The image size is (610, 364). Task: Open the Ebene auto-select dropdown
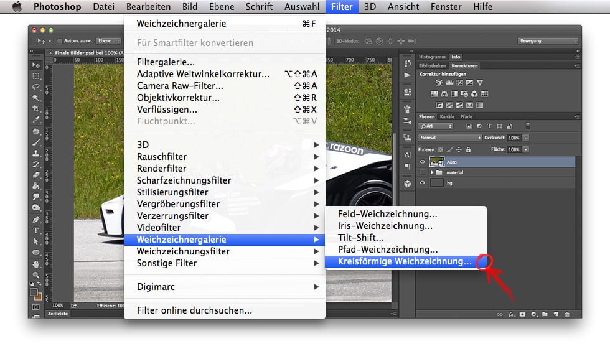(x=108, y=41)
